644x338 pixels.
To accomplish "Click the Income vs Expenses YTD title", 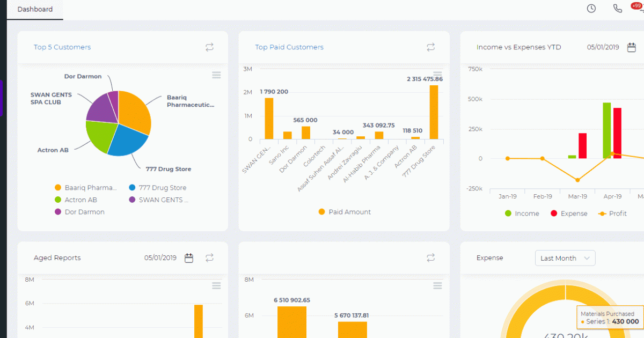I will pos(519,47).
